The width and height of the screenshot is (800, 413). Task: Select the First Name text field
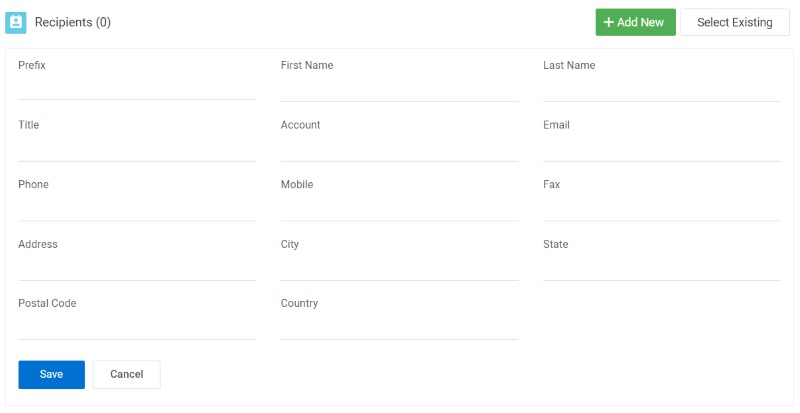(x=399, y=89)
